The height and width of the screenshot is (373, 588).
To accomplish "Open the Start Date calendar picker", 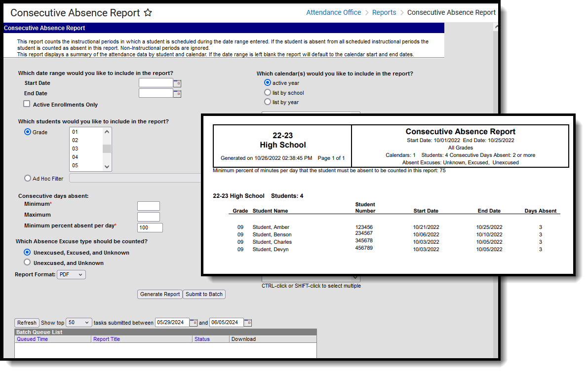I will pyautogui.click(x=177, y=83).
